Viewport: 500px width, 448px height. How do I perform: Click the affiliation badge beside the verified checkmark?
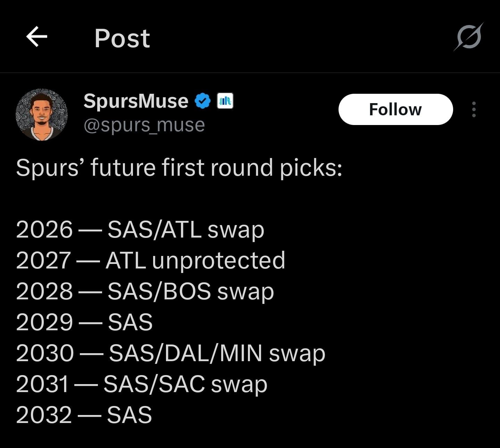click(225, 101)
